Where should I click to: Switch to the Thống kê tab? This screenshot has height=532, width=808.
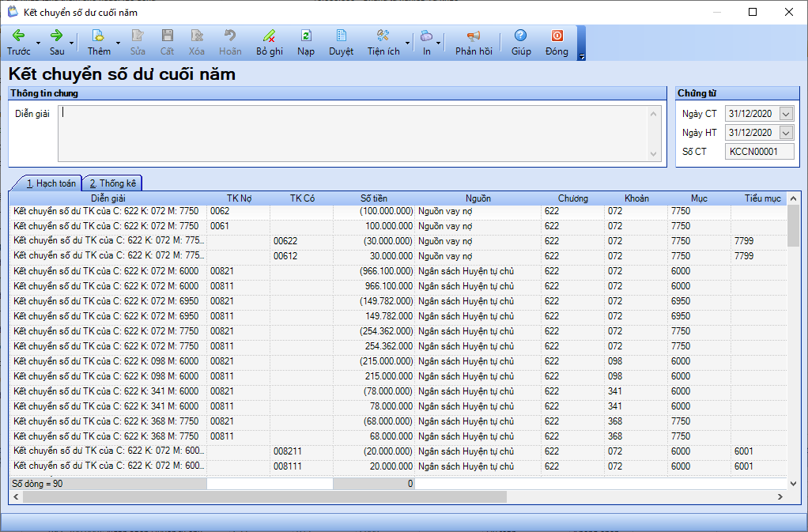coord(112,183)
